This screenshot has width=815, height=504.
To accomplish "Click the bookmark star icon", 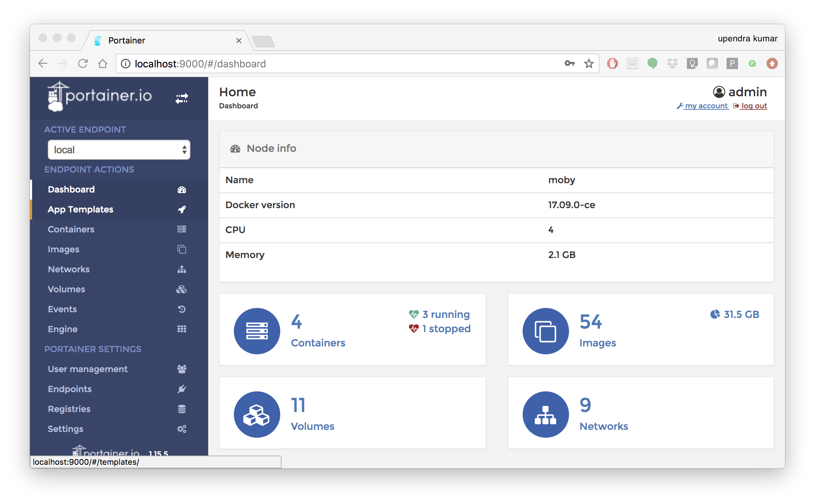I will [589, 64].
